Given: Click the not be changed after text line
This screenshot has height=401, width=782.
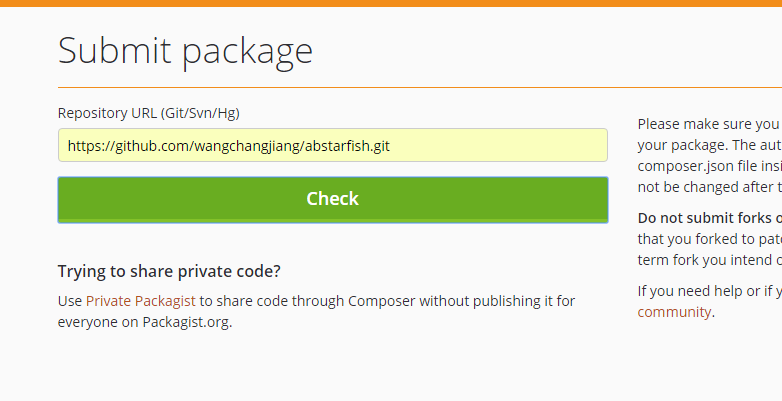Looking at the screenshot, I should click(x=709, y=187).
